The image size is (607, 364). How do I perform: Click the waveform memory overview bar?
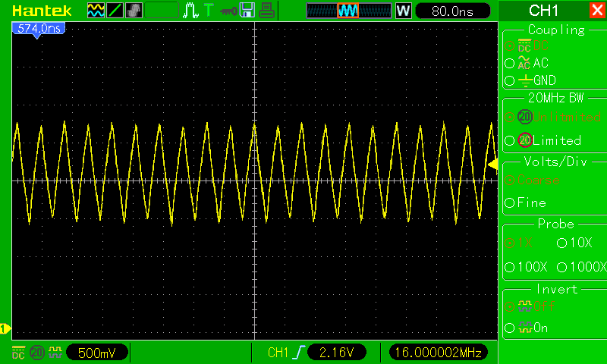(x=349, y=11)
